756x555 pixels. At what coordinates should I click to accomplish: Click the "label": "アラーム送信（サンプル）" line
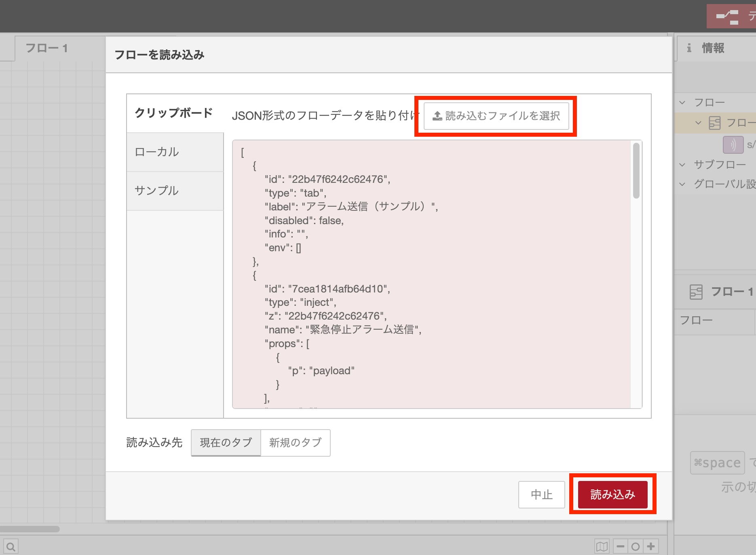351,207
